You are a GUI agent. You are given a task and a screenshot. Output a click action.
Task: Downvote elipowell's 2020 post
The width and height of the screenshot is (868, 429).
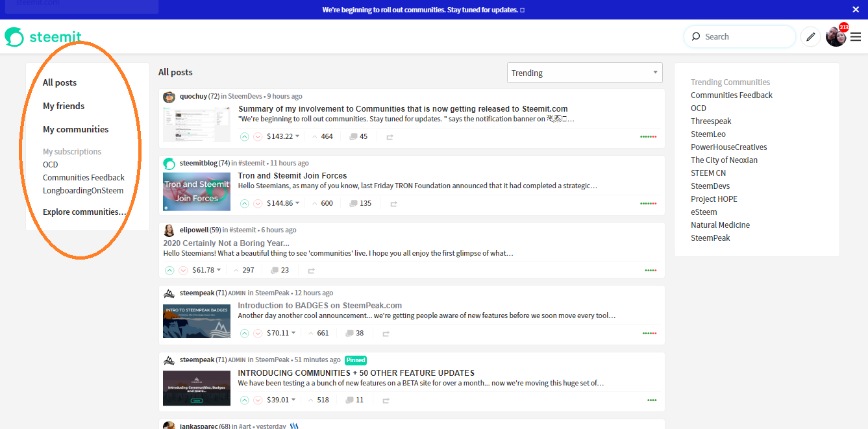[183, 270]
